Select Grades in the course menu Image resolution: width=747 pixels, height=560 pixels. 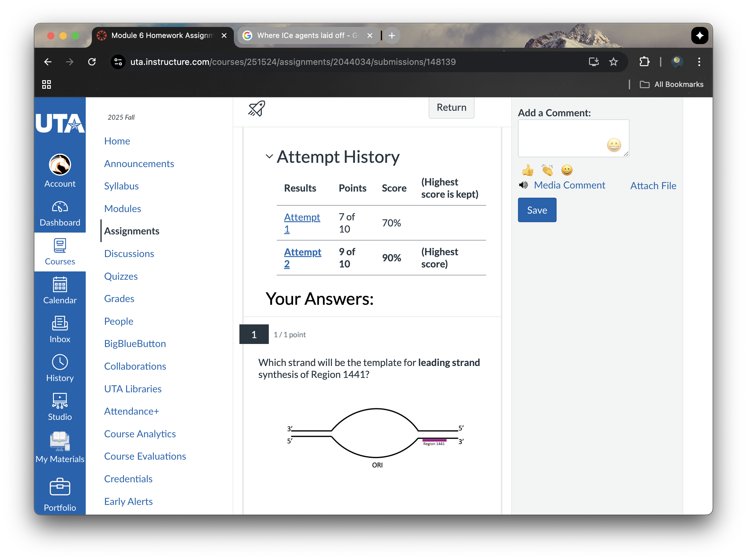pos(119,299)
